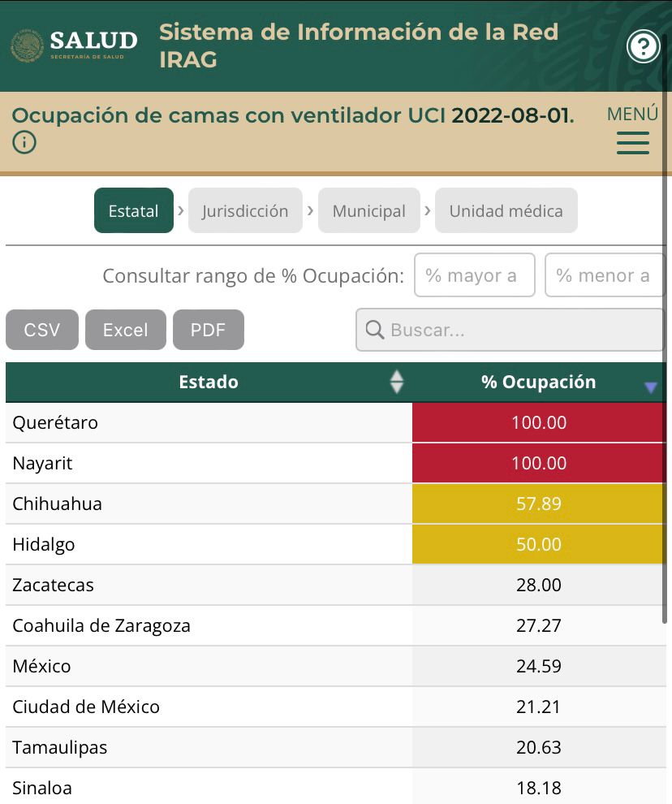Sort by Estado column arrows
The width and height of the screenshot is (672, 804).
tap(397, 382)
